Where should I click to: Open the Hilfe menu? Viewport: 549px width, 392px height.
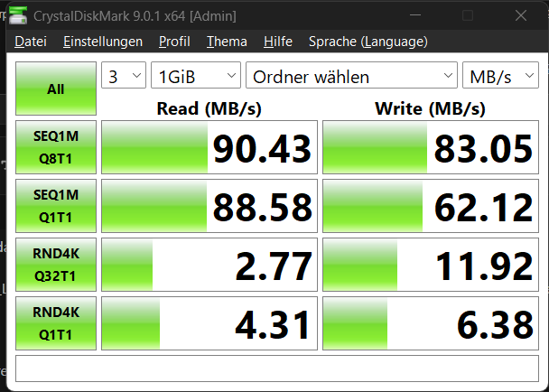[278, 42]
